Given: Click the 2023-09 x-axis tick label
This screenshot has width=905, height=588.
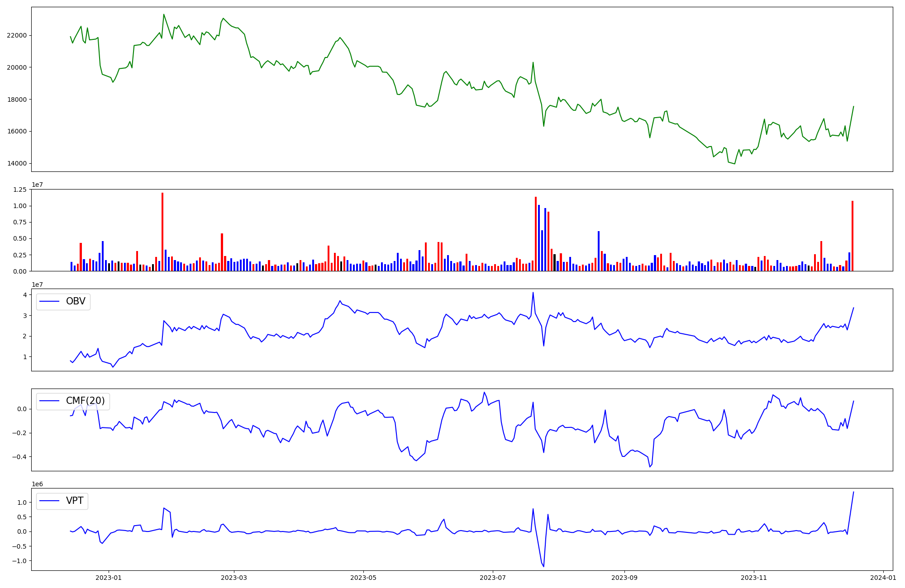Looking at the screenshot, I should [624, 578].
